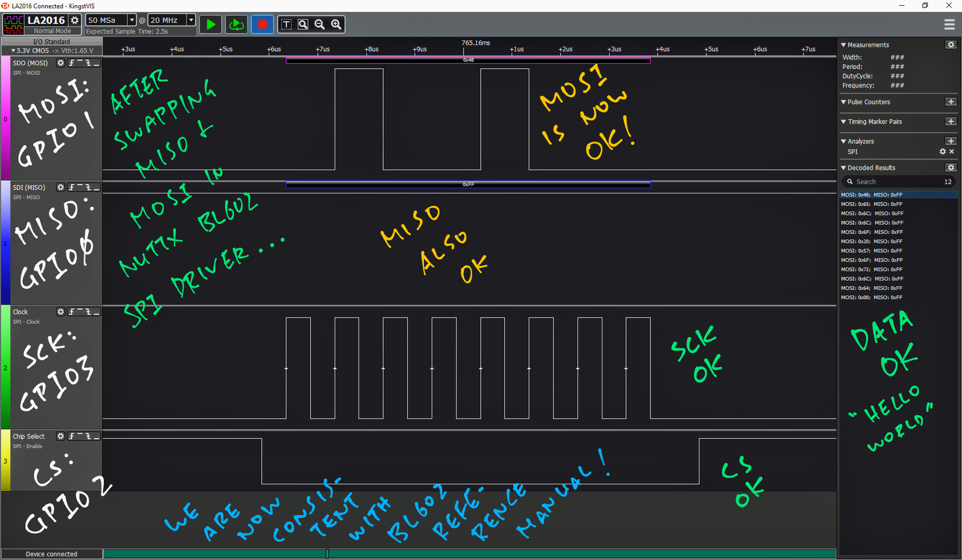Open LA2016 device settings gear
Viewport: 962px width, 560px height.
(75, 20)
